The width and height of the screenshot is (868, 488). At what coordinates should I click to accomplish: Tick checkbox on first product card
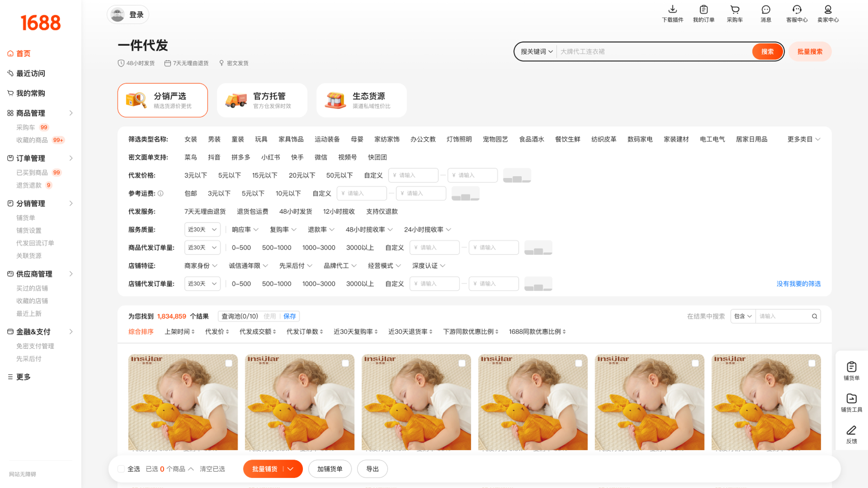click(229, 363)
